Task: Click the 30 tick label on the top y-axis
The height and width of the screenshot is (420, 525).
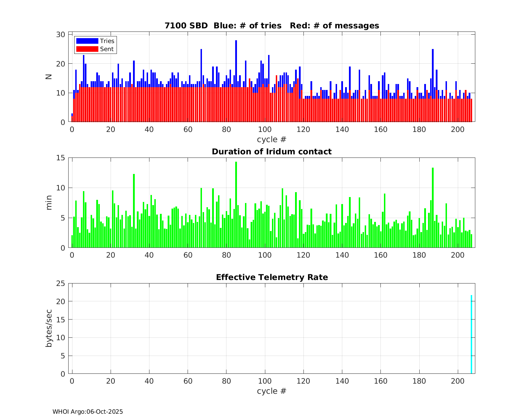Action: [x=61, y=34]
